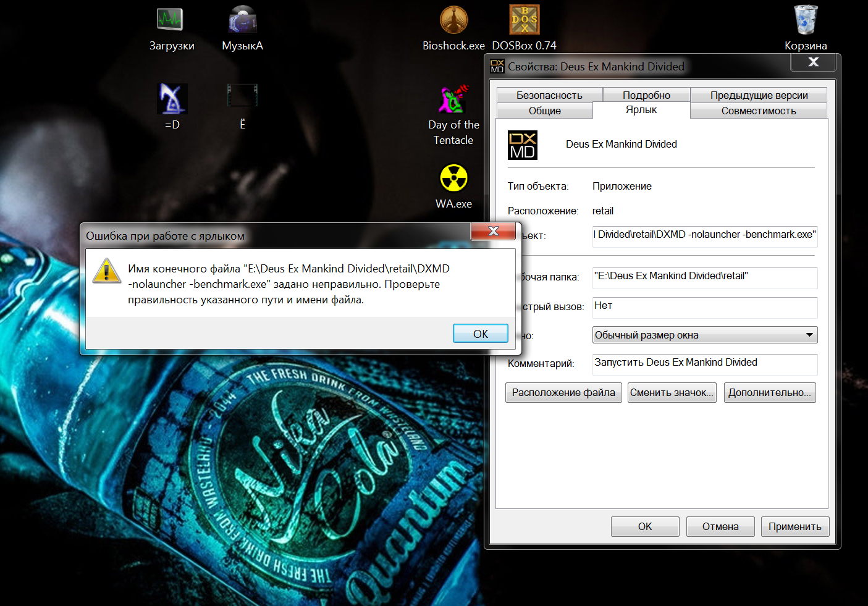Click the Комментарий field

pos(705,363)
